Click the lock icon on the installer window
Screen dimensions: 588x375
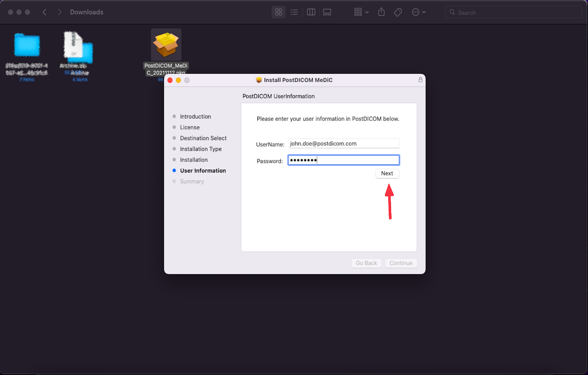click(420, 80)
